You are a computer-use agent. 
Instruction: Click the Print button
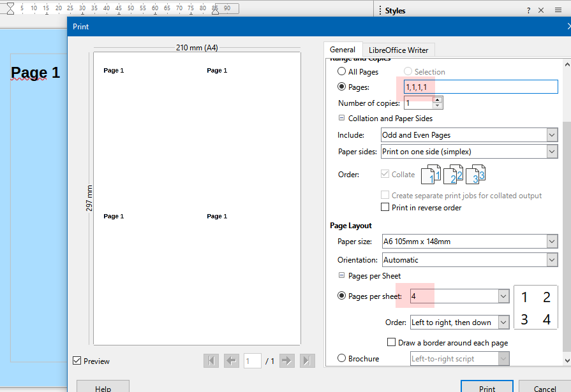click(x=487, y=388)
